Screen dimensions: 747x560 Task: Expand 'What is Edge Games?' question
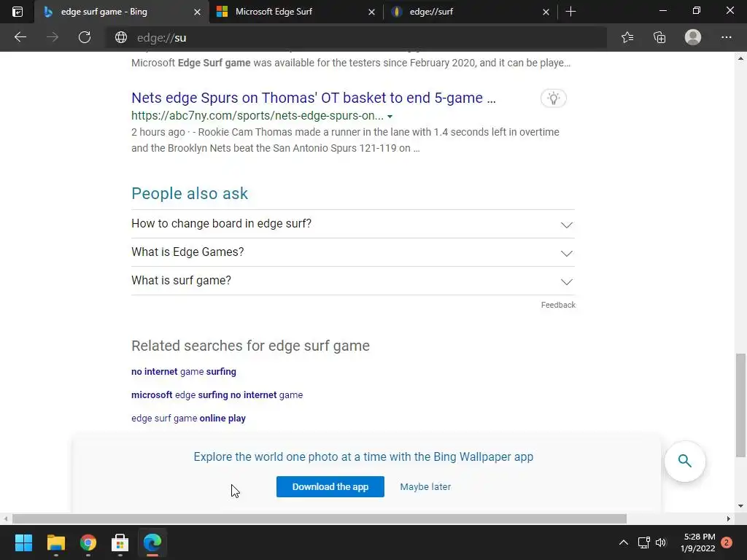tap(352, 252)
